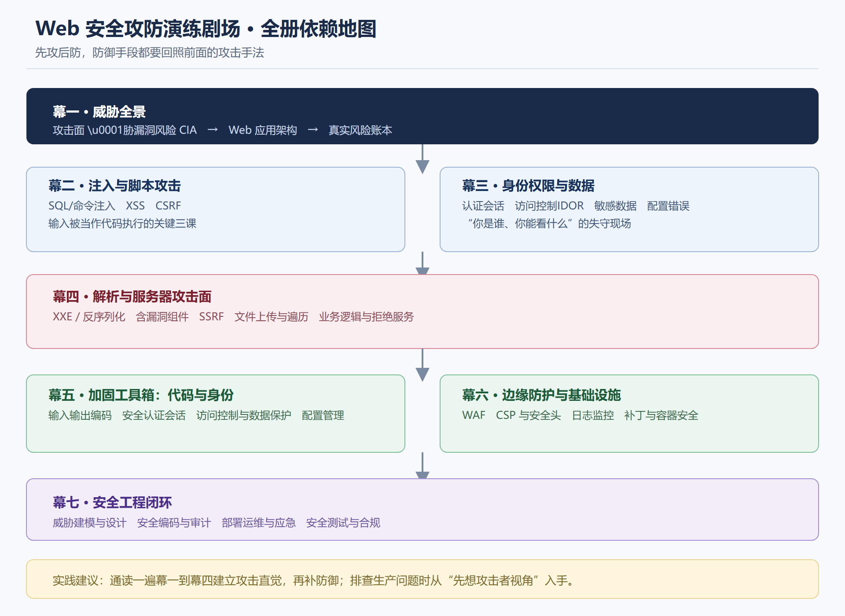The image size is (845, 616).
Task: Click the '访问控制与数据保护' topic
Action: click(x=244, y=415)
